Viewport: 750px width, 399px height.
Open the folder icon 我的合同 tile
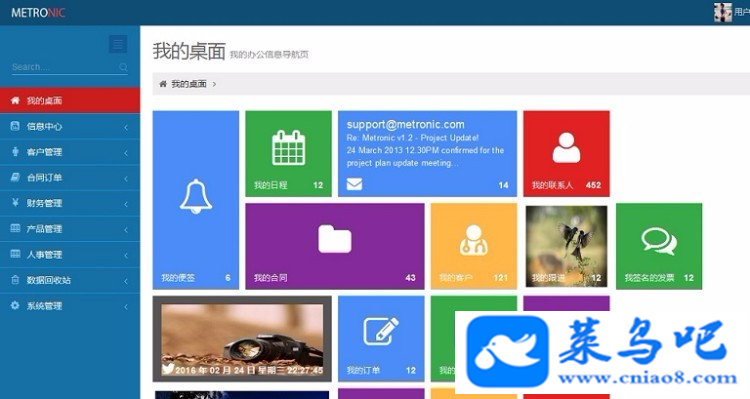point(335,246)
